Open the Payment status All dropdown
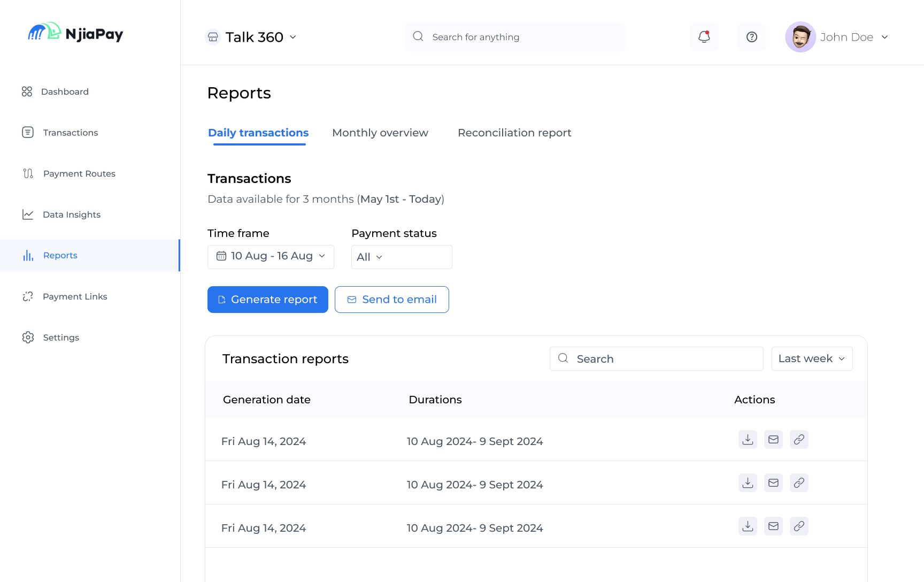924x582 pixels. click(402, 257)
